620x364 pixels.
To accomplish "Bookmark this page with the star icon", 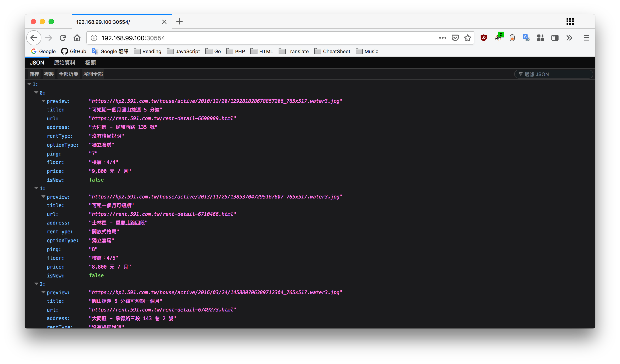I will coord(467,38).
